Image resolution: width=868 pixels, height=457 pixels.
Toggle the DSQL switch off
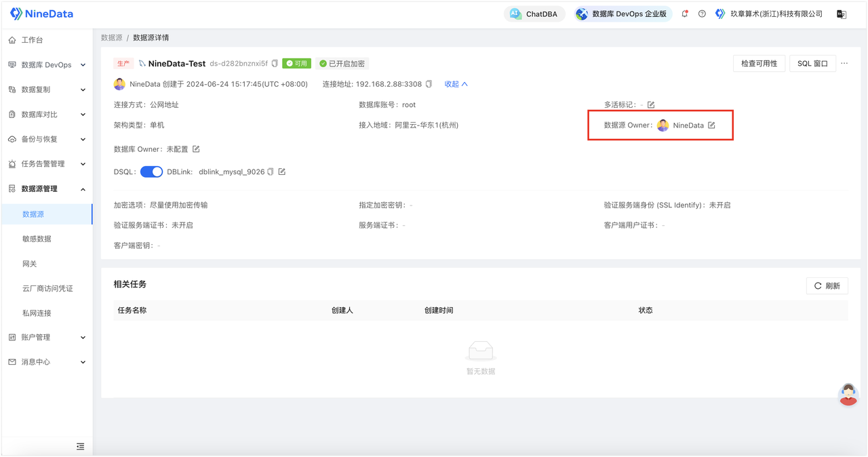151,172
